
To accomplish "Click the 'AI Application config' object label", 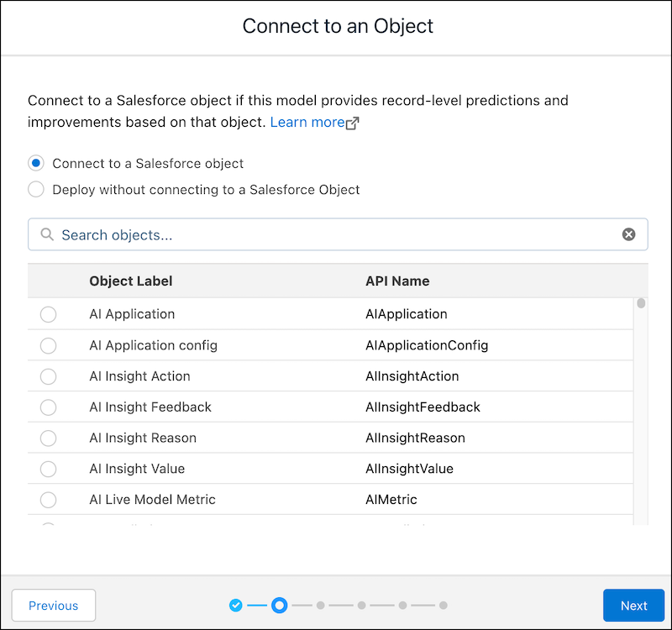I will click(154, 345).
